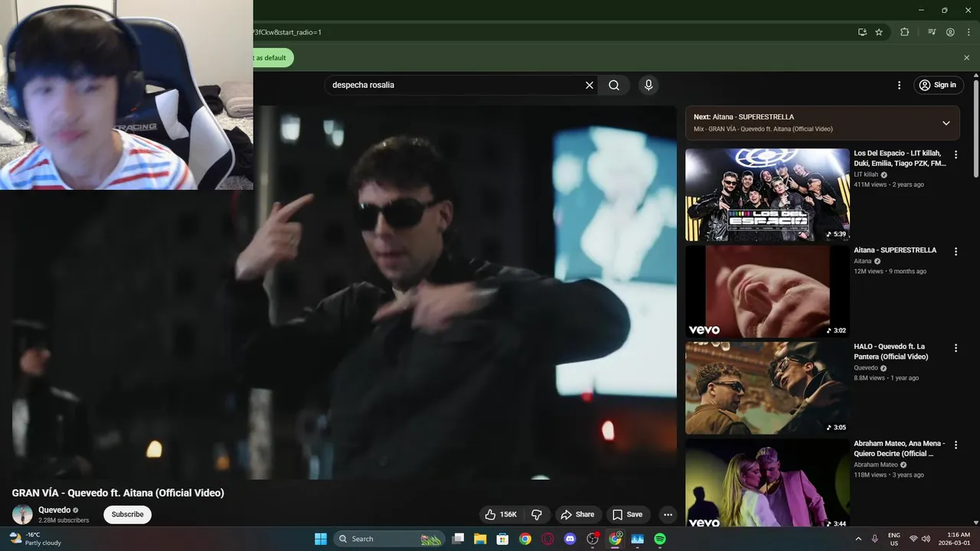Screen dimensions: 980x551
Task: Click GRAN VÍA video title text
Action: [118, 493]
